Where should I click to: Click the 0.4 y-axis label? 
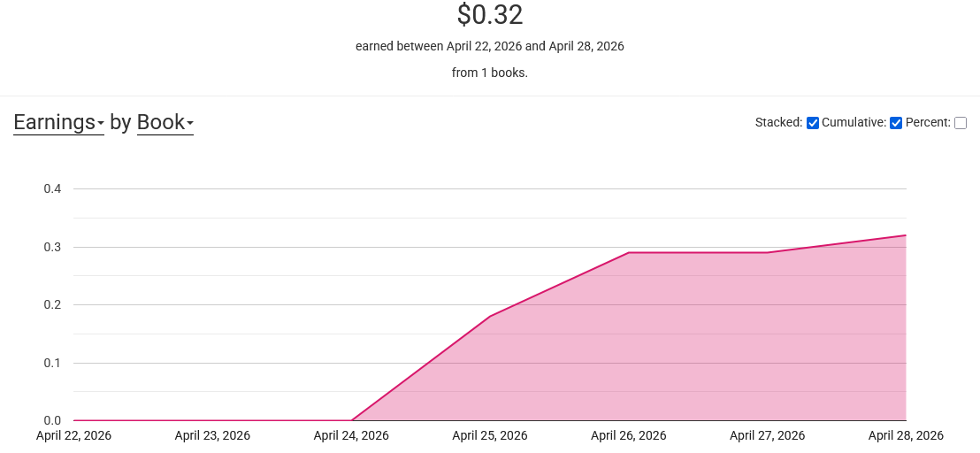point(52,188)
